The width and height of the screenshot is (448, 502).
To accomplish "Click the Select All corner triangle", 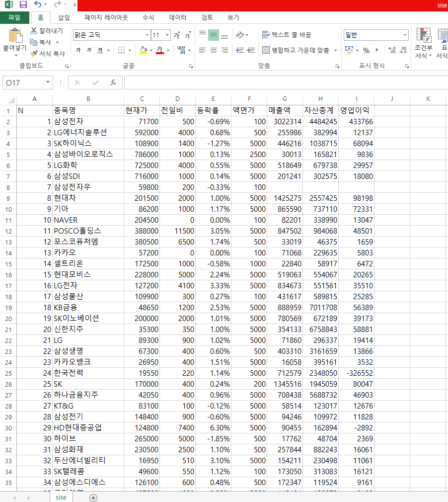I will coord(11,99).
